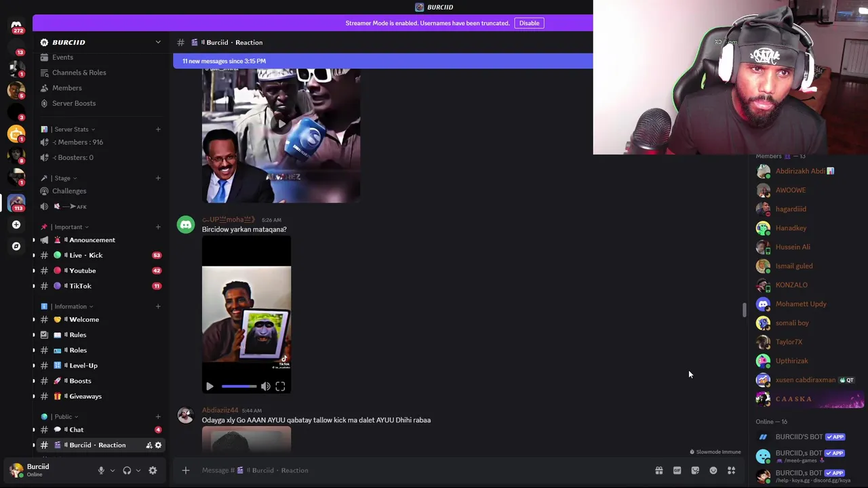Screen dimensions: 868x488
Task: Mute microphone in user panel
Action: pyautogui.click(x=101, y=470)
